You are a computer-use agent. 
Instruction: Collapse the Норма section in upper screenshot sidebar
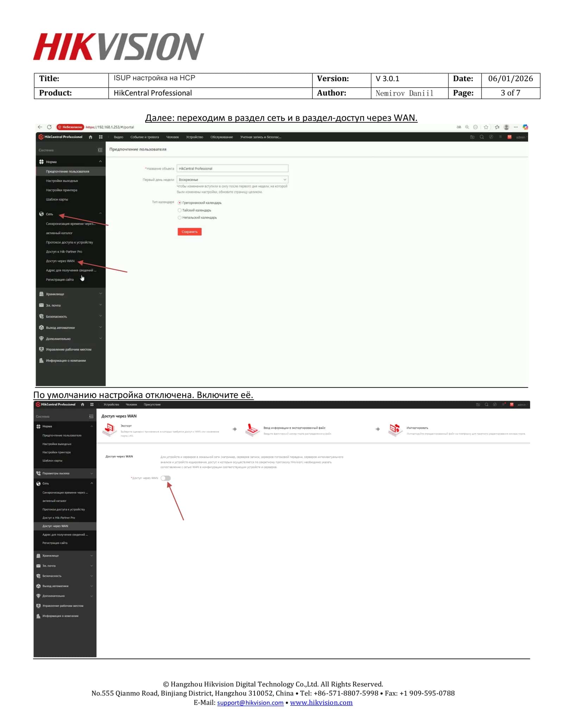100,162
